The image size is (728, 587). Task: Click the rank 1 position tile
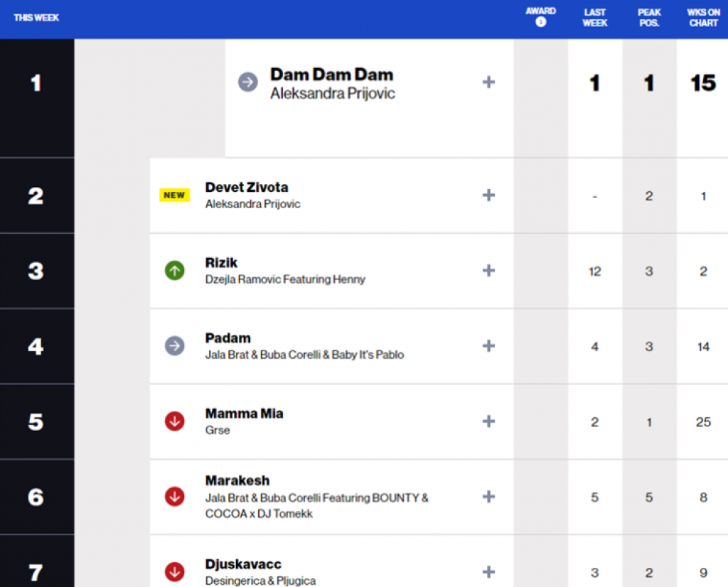(36, 83)
